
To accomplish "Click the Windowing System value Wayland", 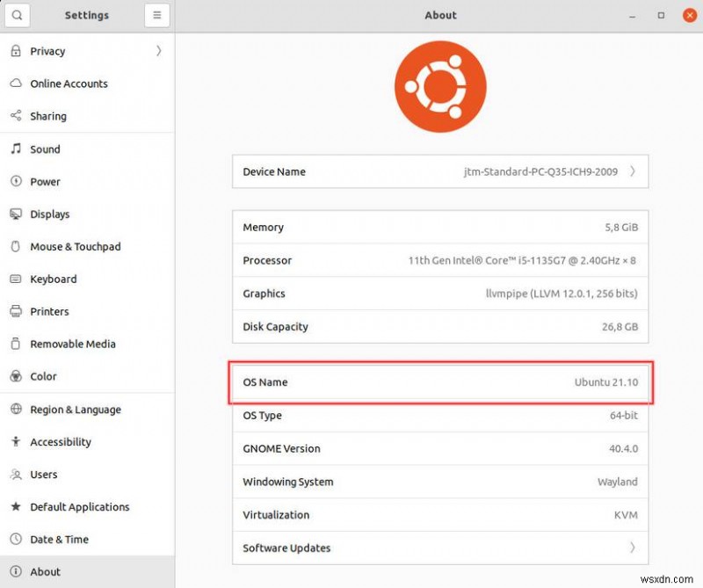I will [x=618, y=482].
